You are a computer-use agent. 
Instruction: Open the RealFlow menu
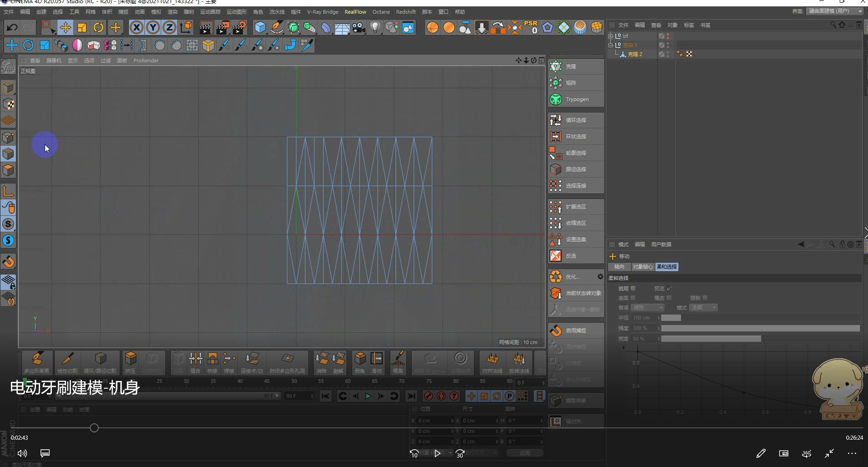click(355, 12)
